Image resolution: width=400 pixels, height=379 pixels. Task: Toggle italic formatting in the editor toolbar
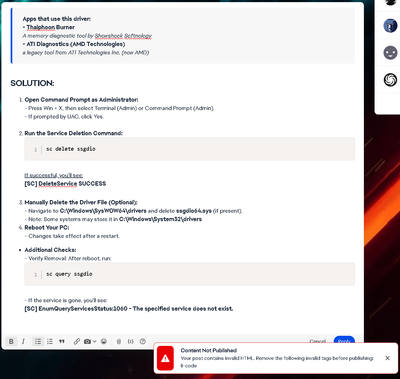tap(23, 341)
